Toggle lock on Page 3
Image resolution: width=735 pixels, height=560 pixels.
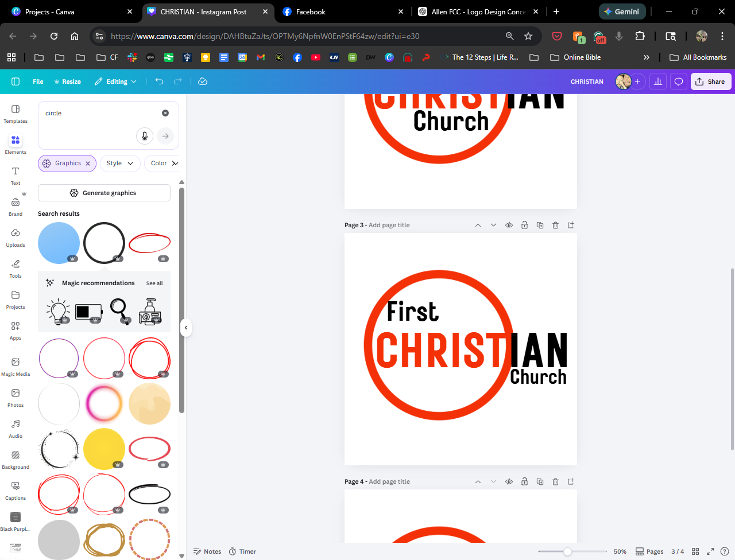pyautogui.click(x=524, y=225)
